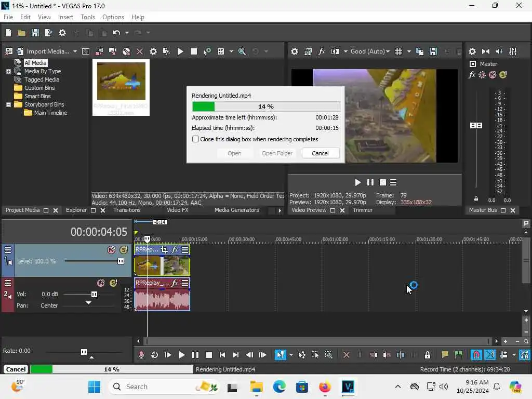Toggle mute on audio track 2
532x399 pixels.
click(x=101, y=283)
